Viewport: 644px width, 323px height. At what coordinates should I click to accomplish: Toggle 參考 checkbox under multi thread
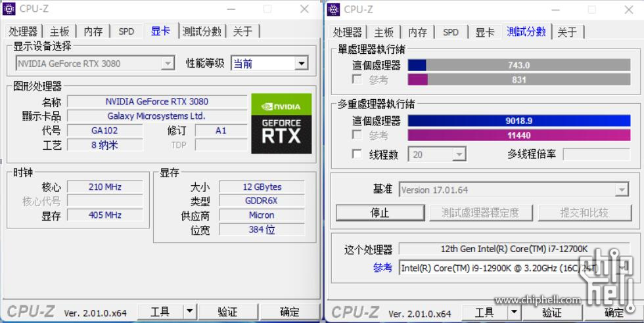pos(357,135)
